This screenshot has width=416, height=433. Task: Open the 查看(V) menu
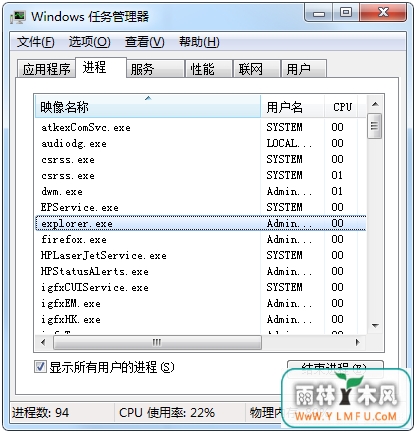(145, 42)
